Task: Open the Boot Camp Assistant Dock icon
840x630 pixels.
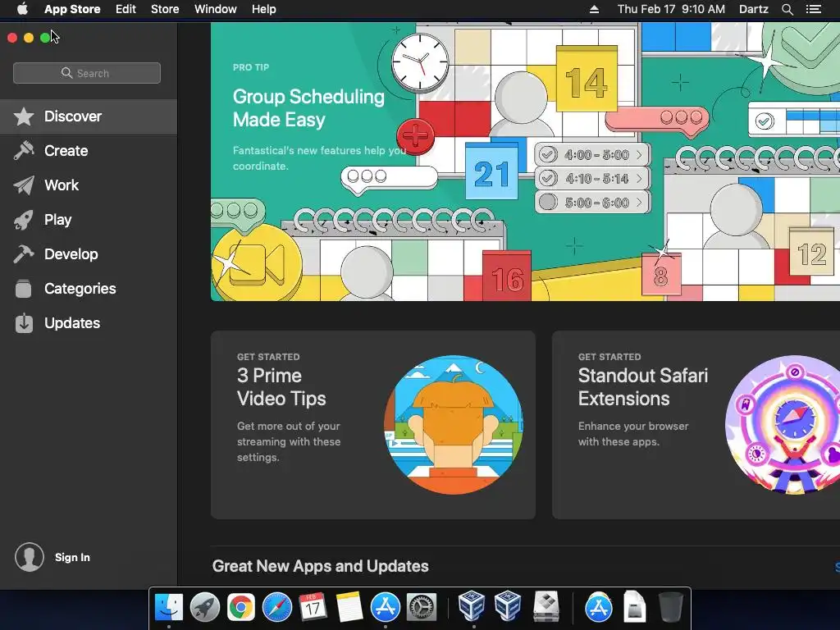Action: click(x=546, y=607)
